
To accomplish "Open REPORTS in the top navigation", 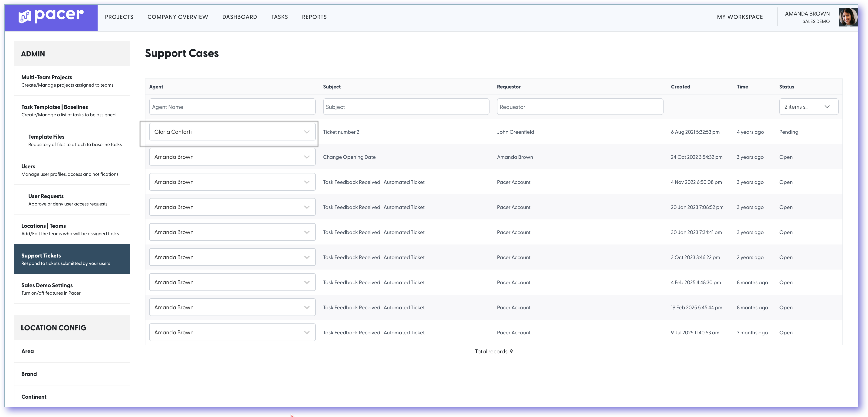I will point(314,17).
